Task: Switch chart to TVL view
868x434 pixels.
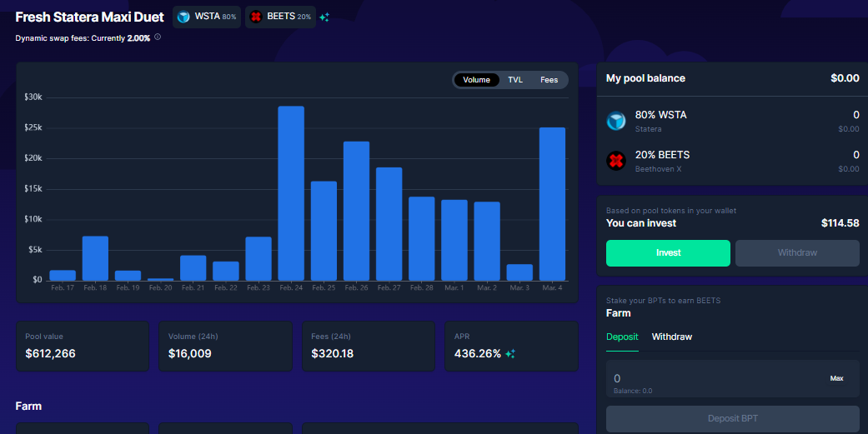Action: (515, 80)
